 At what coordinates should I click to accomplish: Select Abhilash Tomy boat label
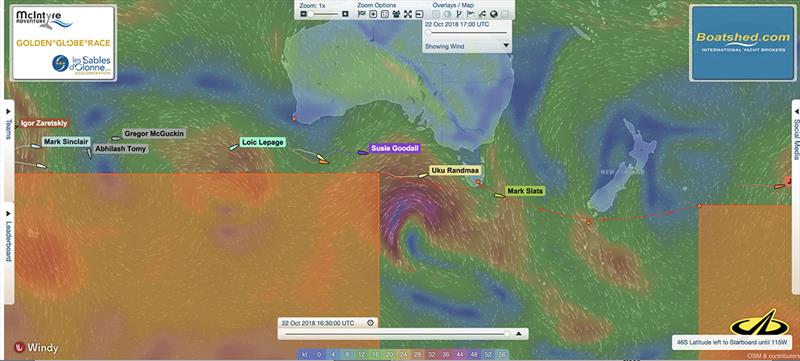coord(121,149)
